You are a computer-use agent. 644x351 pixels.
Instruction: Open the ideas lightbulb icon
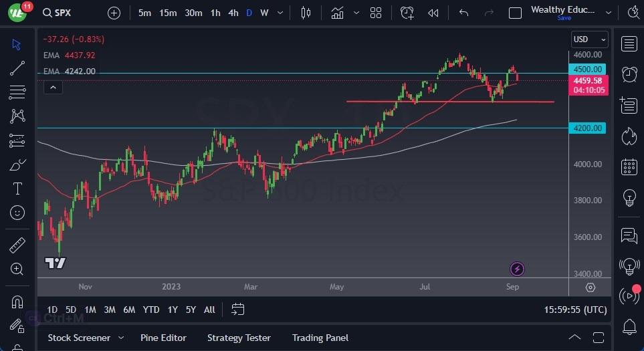(629, 198)
